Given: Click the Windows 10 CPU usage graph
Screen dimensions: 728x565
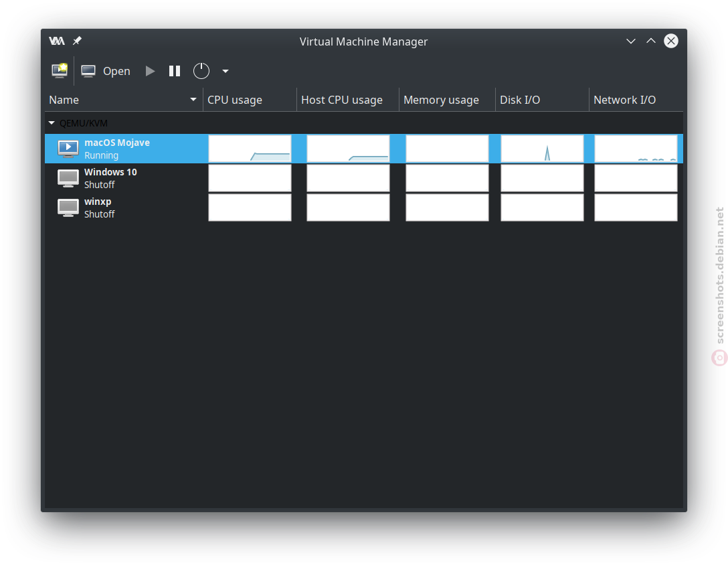Looking at the screenshot, I should 250,178.
